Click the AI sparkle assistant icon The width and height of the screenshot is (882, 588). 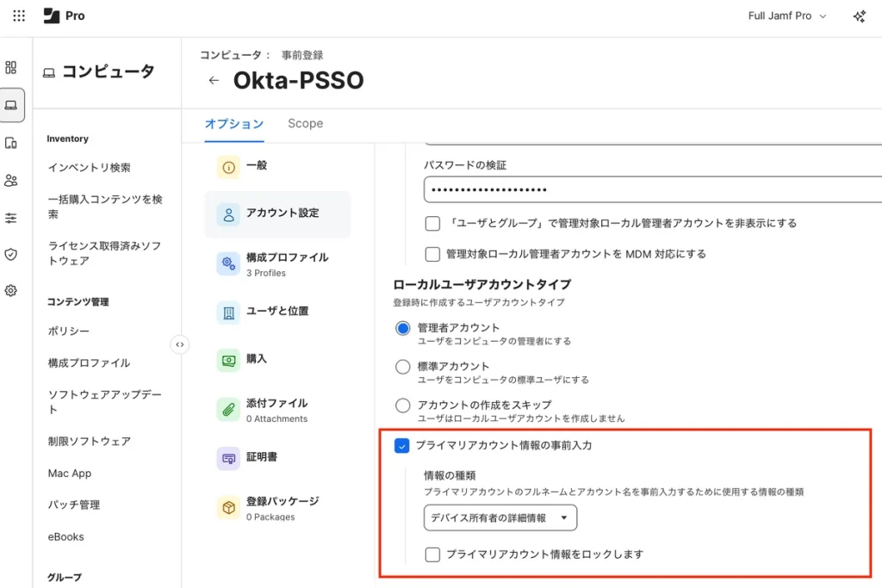coord(859,16)
